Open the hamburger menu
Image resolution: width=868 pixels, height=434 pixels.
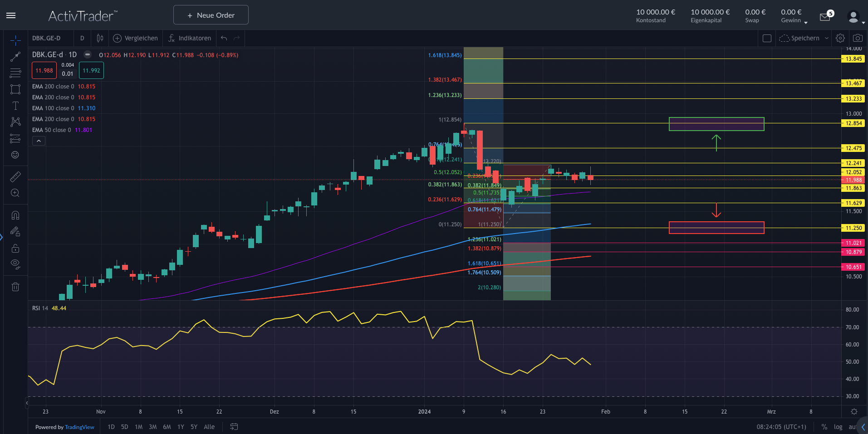click(11, 15)
